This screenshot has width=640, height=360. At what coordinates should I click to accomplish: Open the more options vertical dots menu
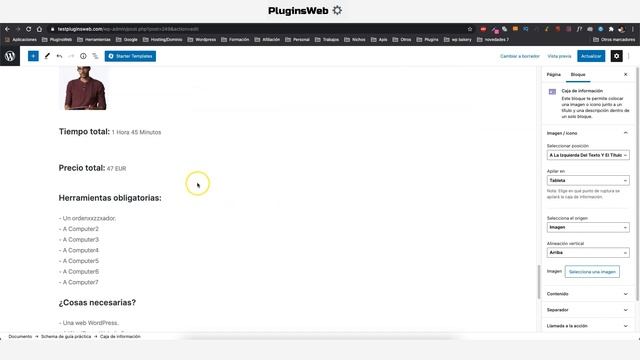(629, 56)
